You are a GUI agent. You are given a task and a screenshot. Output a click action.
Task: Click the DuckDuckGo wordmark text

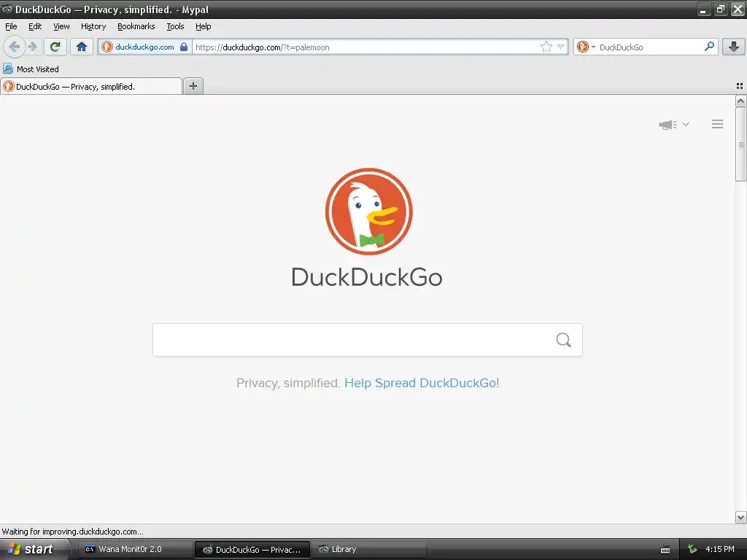point(367,277)
